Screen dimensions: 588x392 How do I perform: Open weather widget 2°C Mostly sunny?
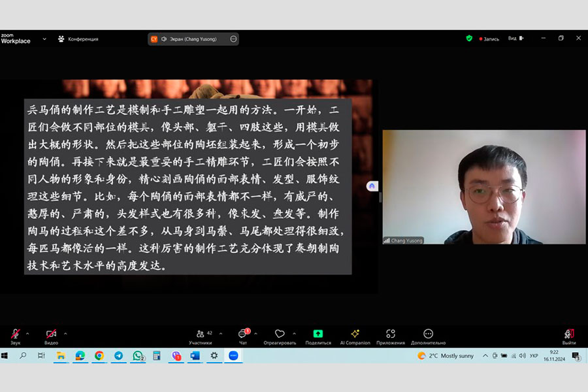tap(446, 355)
